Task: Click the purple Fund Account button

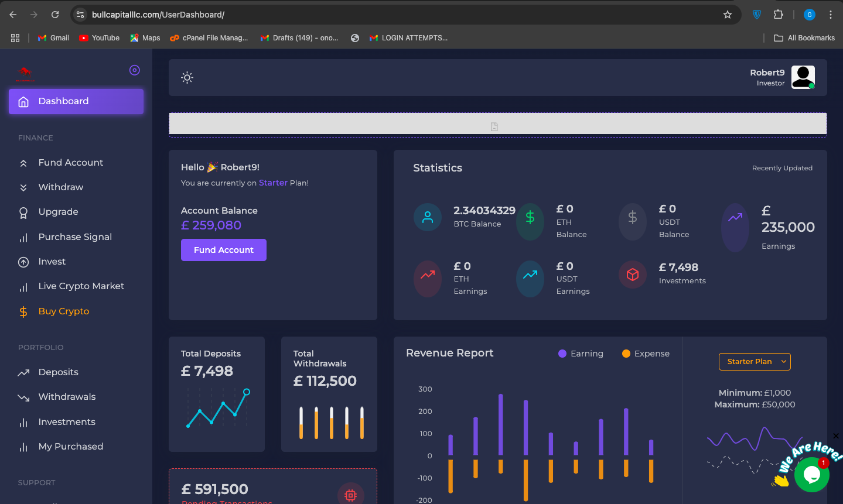Action: (224, 250)
